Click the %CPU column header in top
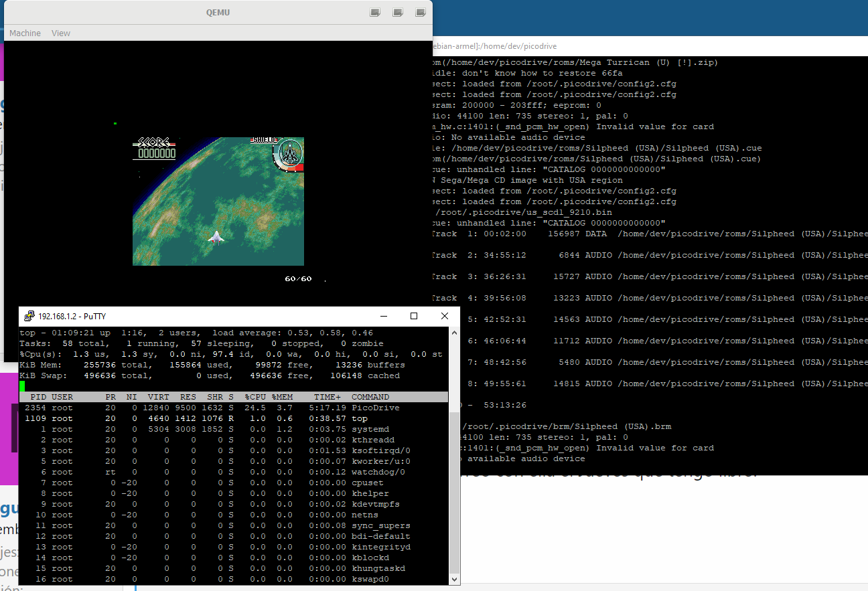 (255, 397)
